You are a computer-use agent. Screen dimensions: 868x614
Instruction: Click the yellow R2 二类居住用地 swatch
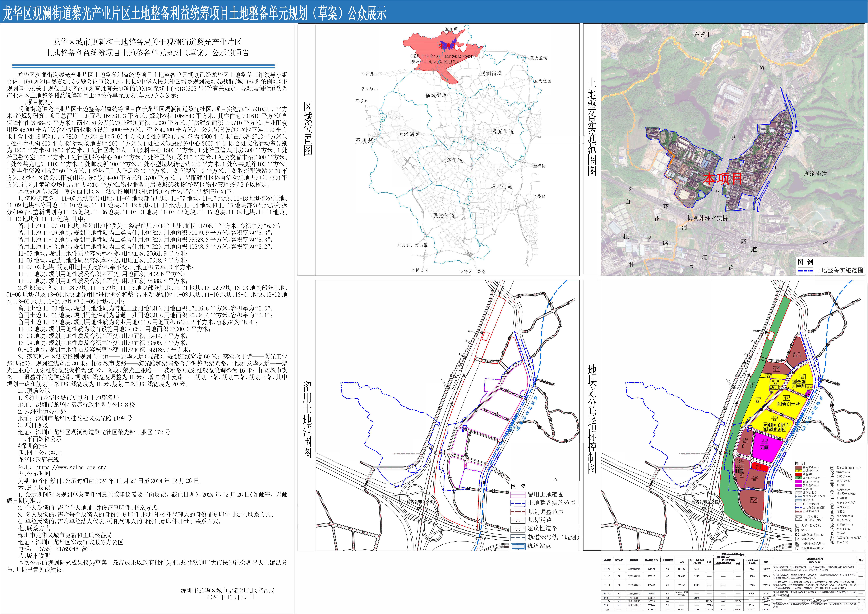pyautogui.click(x=799, y=471)
